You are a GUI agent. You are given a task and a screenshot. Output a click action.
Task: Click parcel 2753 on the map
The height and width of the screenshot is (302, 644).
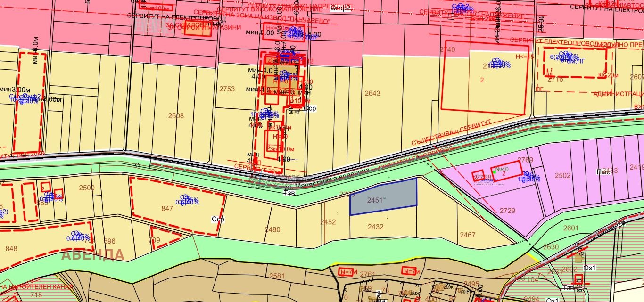tap(227, 89)
